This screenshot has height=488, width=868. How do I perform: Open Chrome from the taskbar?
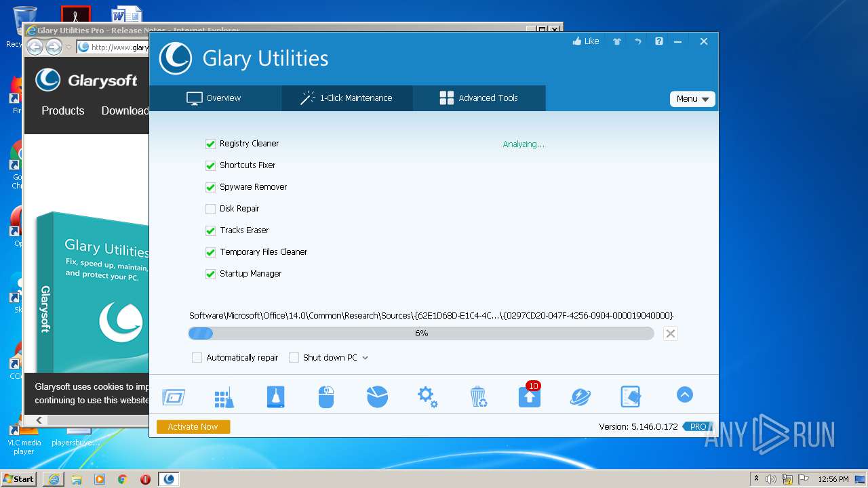click(x=123, y=479)
